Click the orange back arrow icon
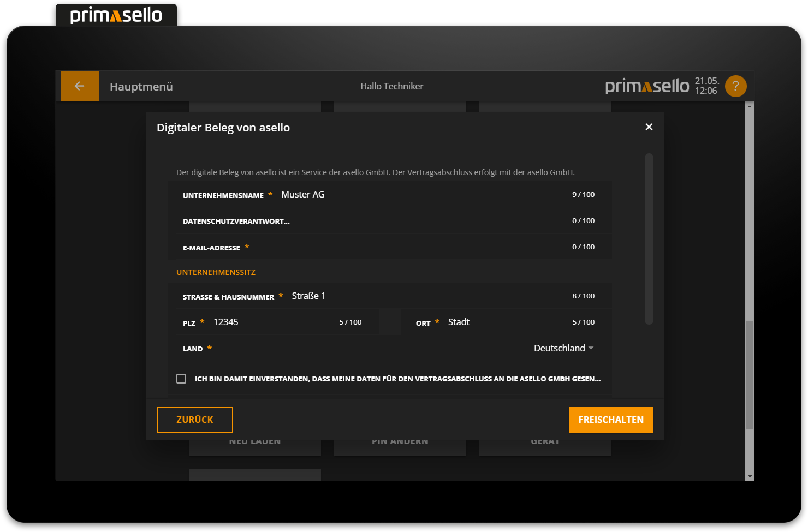Viewport: 808px width, 532px height. 79,86
